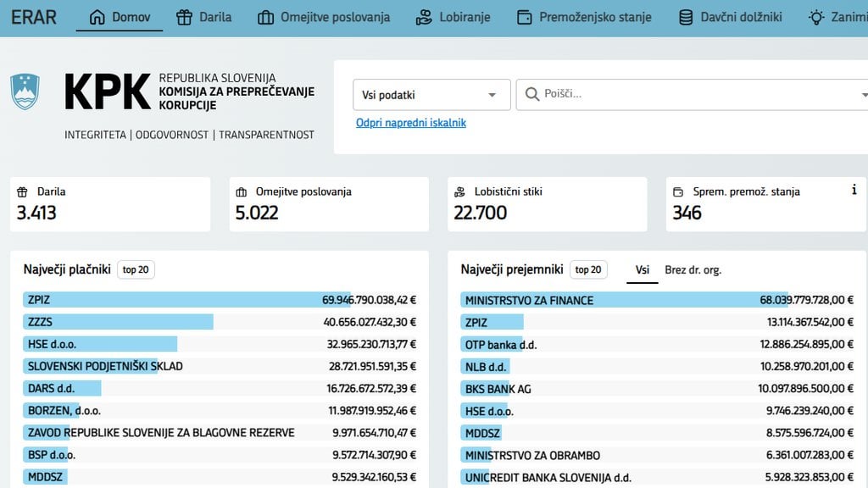Select OTP banka d.d. recipient row
This screenshot has height=488, width=868.
[657, 344]
